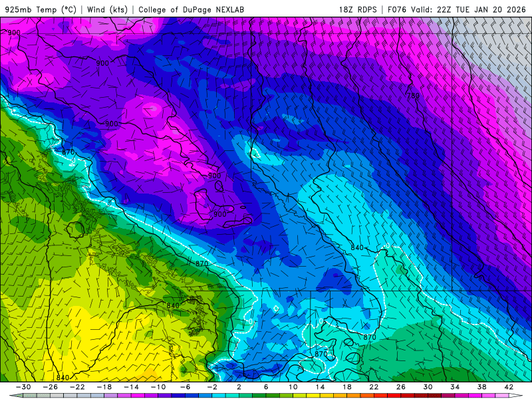Click the '6' color scale label
Image resolution: width=532 pixels, height=399 pixels.
(x=267, y=387)
